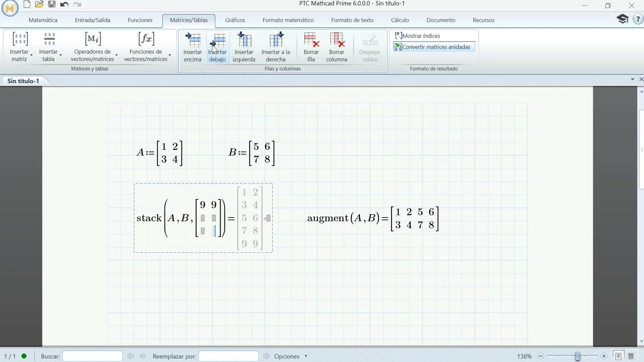Click replace arrow after Reemplazar por field
This screenshot has width=644, height=362.
pos(266,356)
